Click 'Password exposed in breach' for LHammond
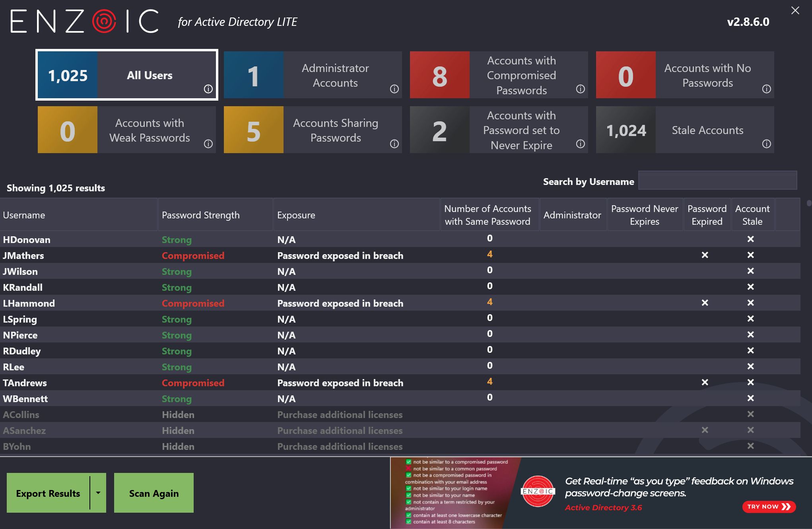Image resolution: width=812 pixels, height=529 pixels. [340, 303]
